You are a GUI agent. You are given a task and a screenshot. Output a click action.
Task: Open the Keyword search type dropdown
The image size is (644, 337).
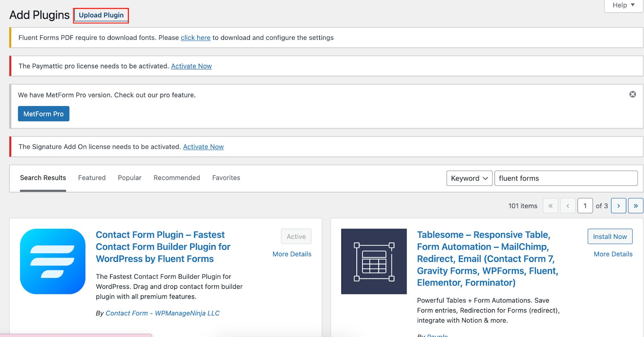[x=469, y=178]
